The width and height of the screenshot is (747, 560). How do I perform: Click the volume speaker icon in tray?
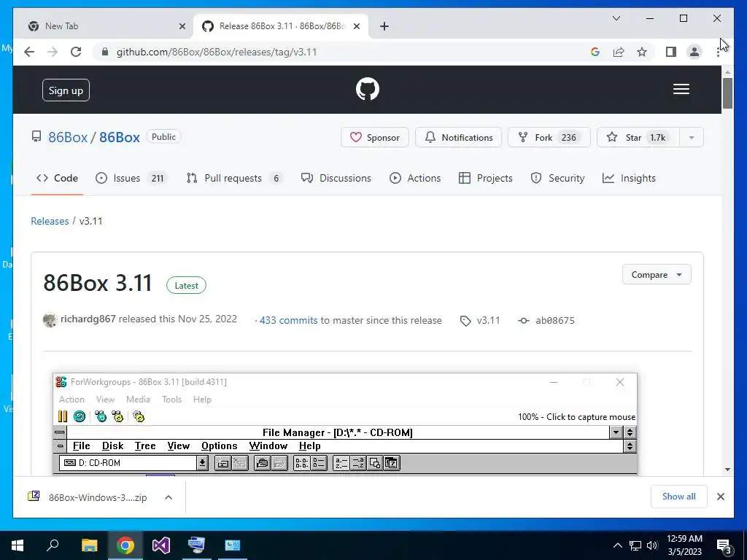(651, 545)
